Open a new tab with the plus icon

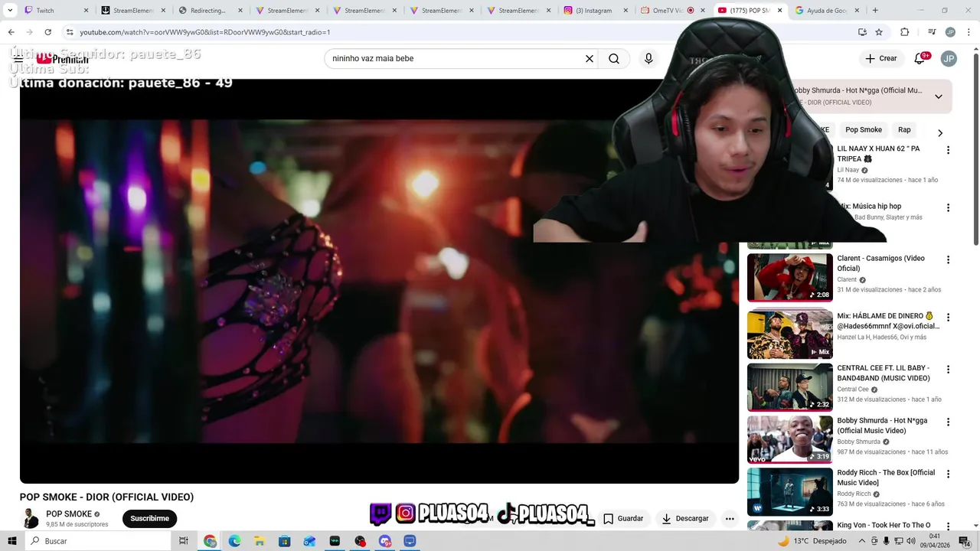point(875,11)
